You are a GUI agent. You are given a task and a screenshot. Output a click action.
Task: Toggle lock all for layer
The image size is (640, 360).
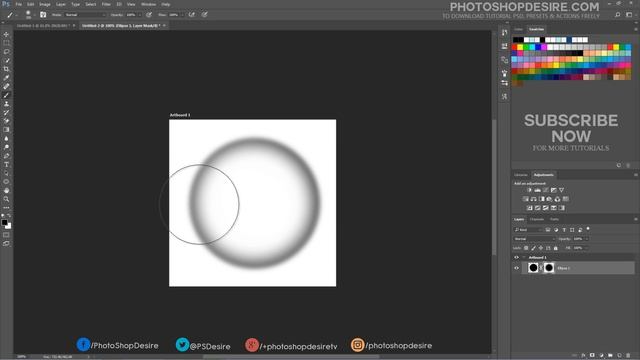pyautogui.click(x=556, y=248)
